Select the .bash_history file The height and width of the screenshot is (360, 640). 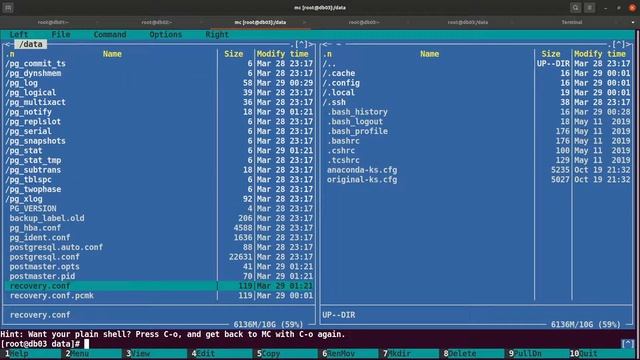(477, 112)
